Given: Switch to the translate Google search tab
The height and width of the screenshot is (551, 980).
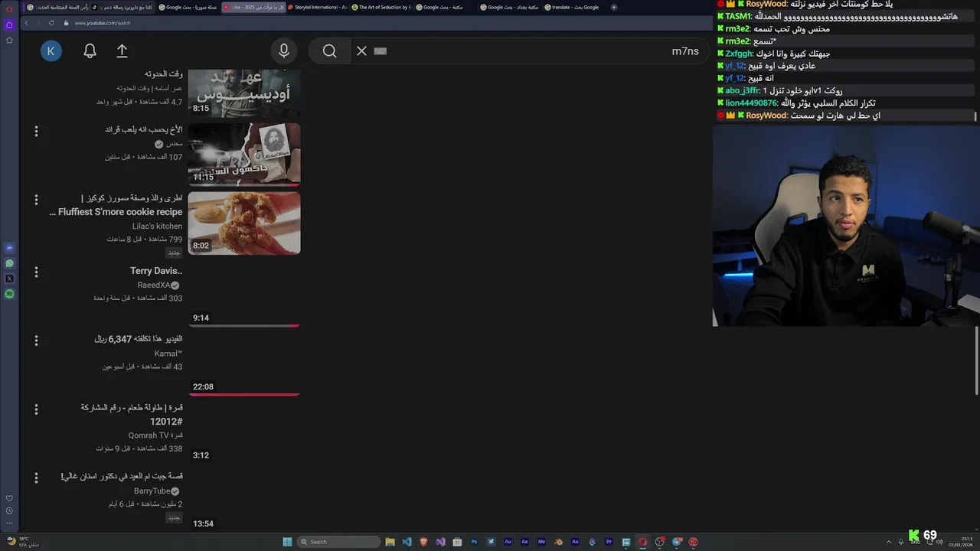Looking at the screenshot, I should coord(574,7).
